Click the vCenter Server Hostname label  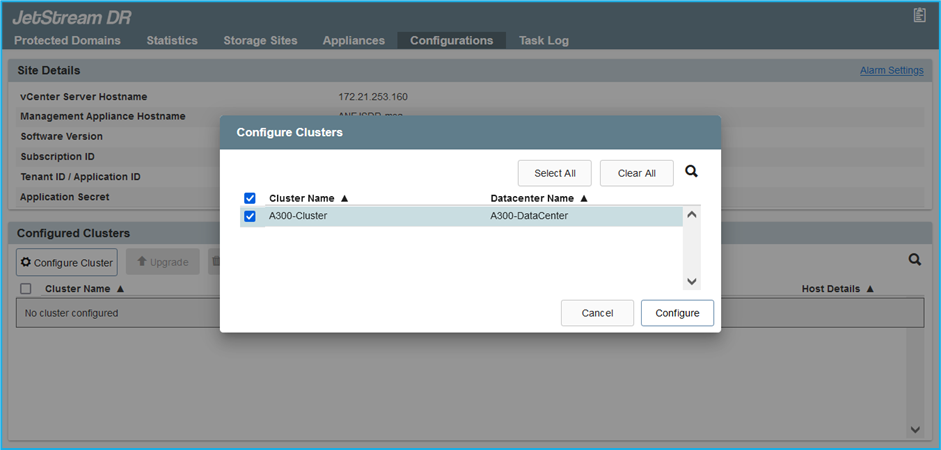[83, 97]
